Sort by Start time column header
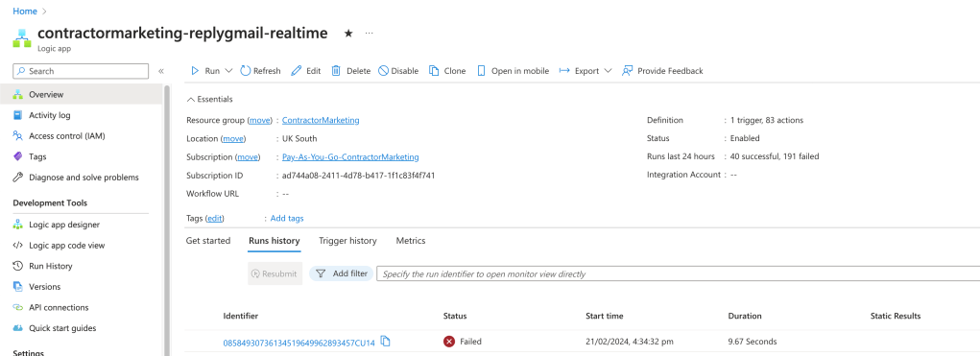Screen dimensions: 980x356 (x=605, y=316)
